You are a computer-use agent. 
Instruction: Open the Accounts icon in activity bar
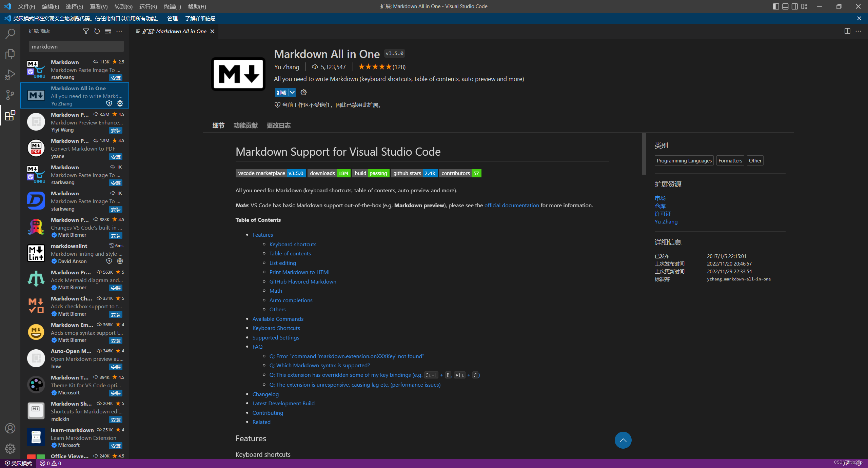coord(10,428)
